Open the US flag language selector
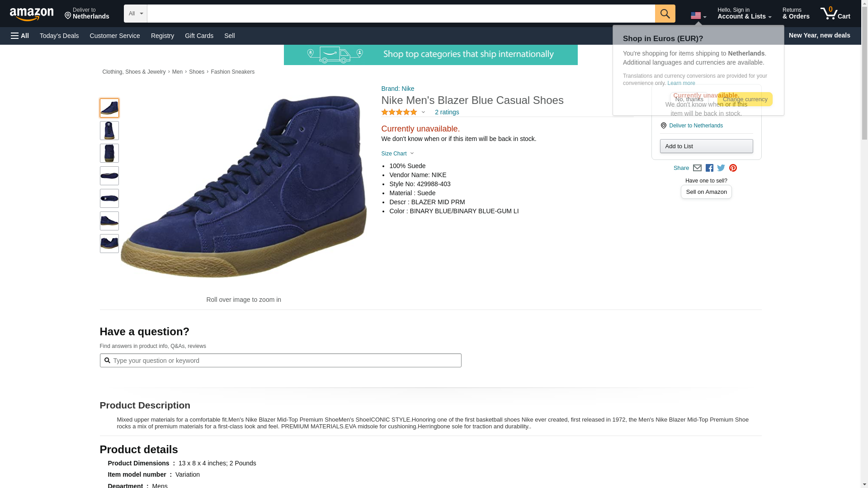Screen dimensions: 868x488 coord(698,16)
